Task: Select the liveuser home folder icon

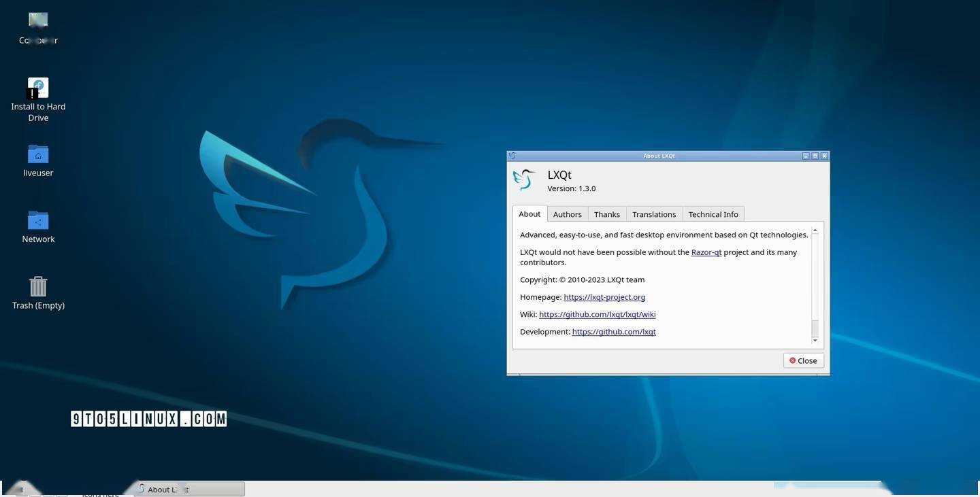Action: click(38, 161)
